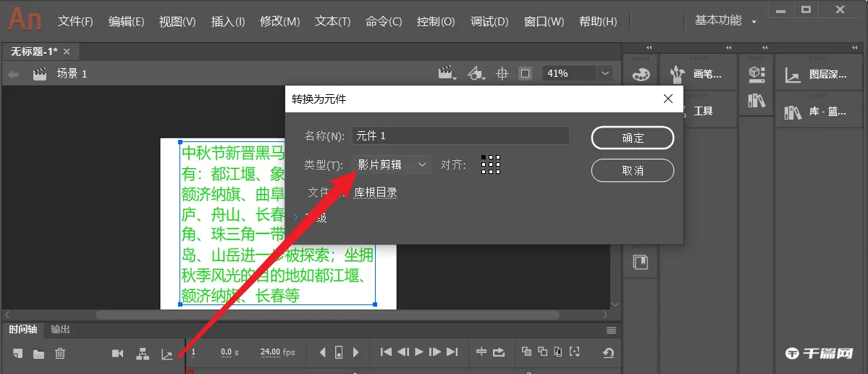Toggle timeline loop playback
This screenshot has width=868, height=374.
click(499, 352)
